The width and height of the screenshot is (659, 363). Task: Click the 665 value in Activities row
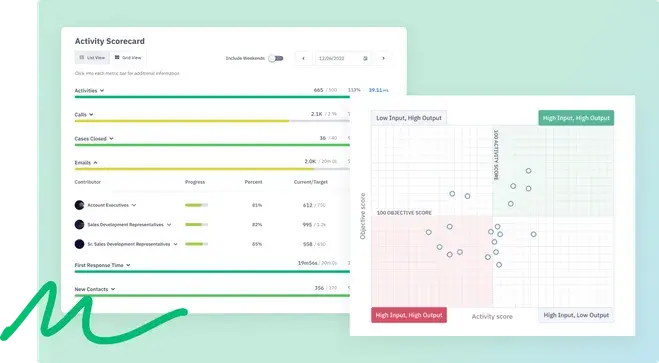point(318,90)
